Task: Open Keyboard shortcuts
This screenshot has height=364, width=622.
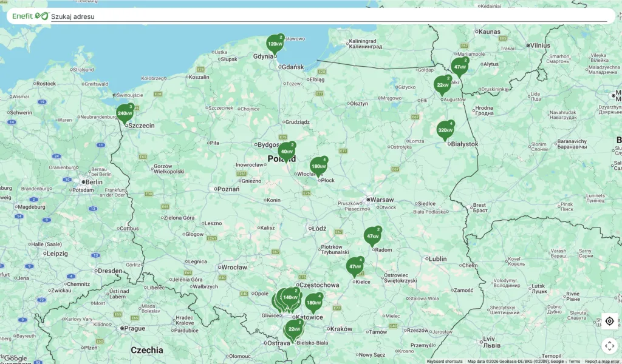Action: [444, 361]
